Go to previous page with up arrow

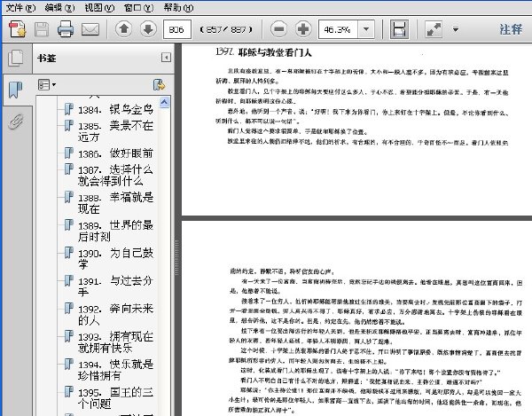click(124, 29)
